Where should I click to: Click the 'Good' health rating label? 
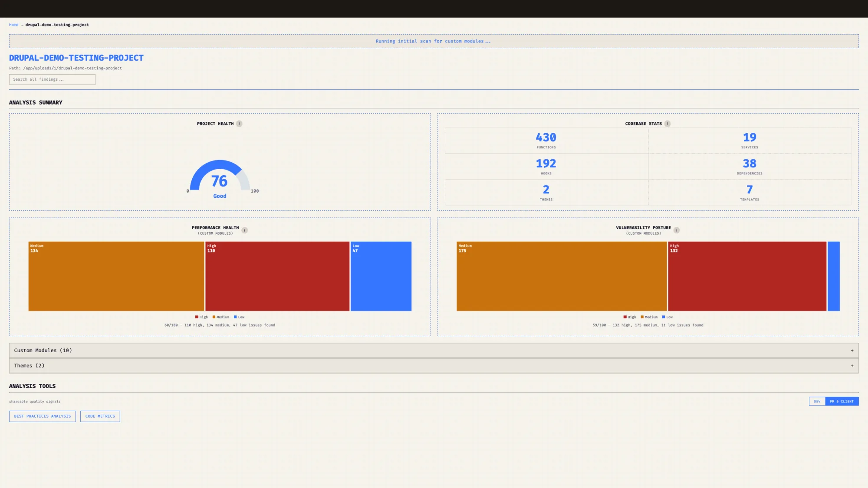tap(220, 196)
